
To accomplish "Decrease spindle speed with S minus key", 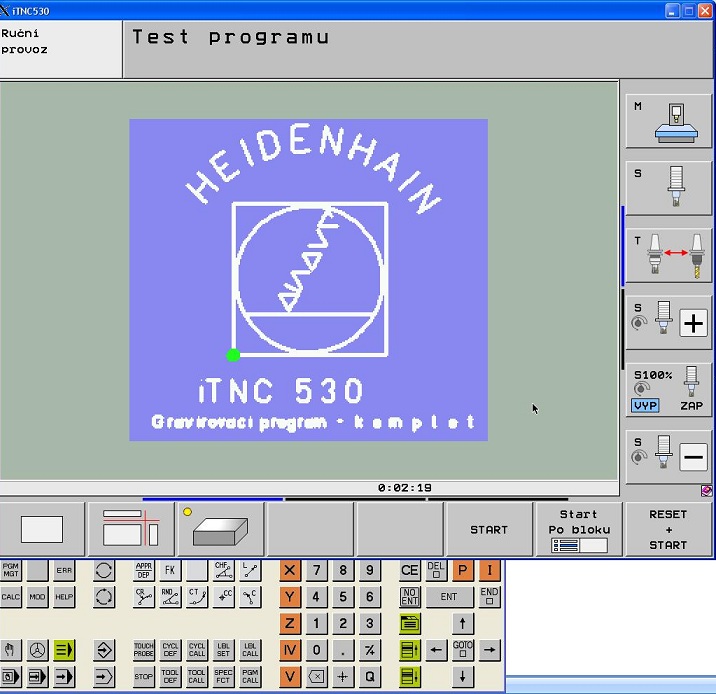I will tap(669, 457).
